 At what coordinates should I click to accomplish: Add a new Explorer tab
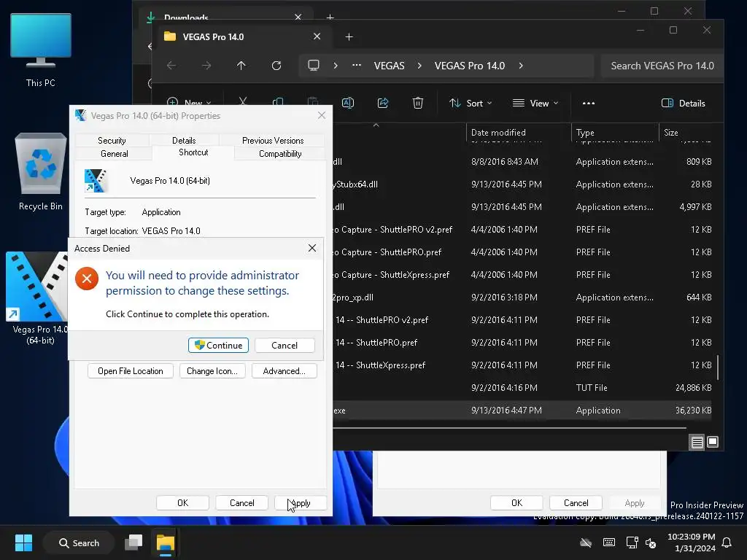349,36
